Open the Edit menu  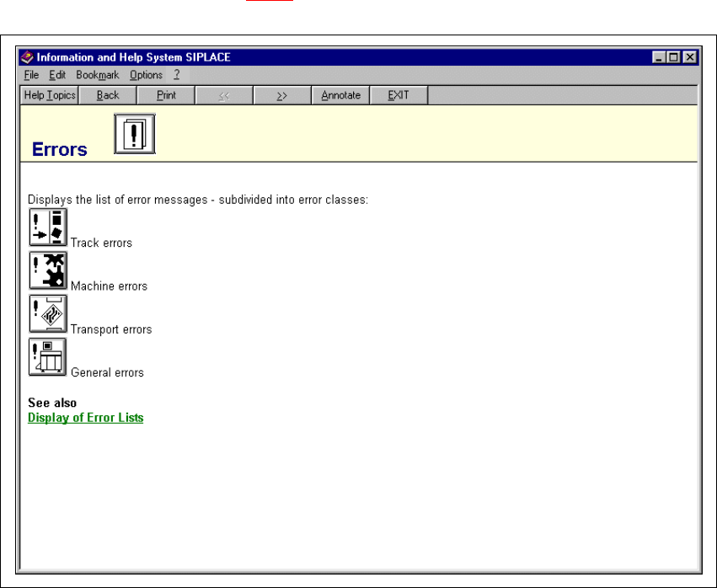(x=57, y=75)
